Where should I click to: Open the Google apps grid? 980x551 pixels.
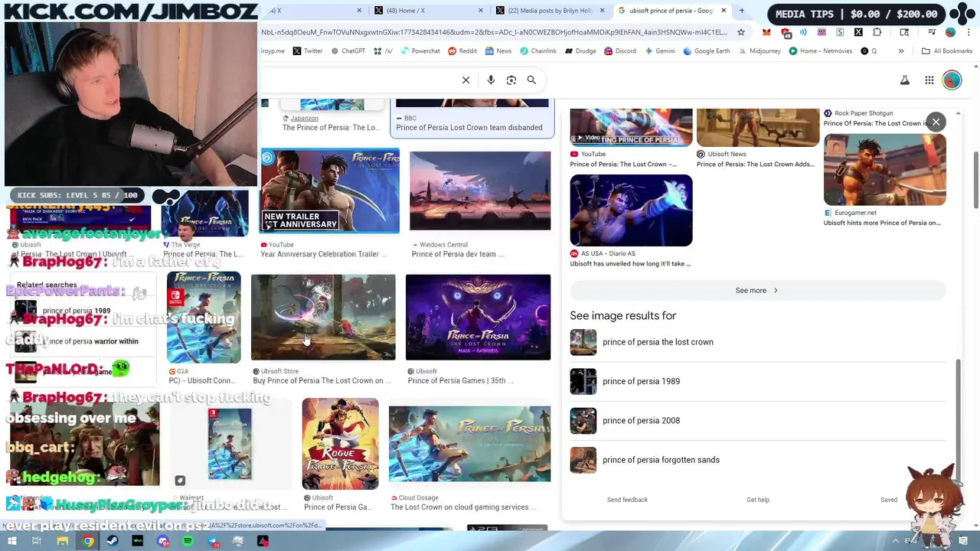tap(929, 80)
